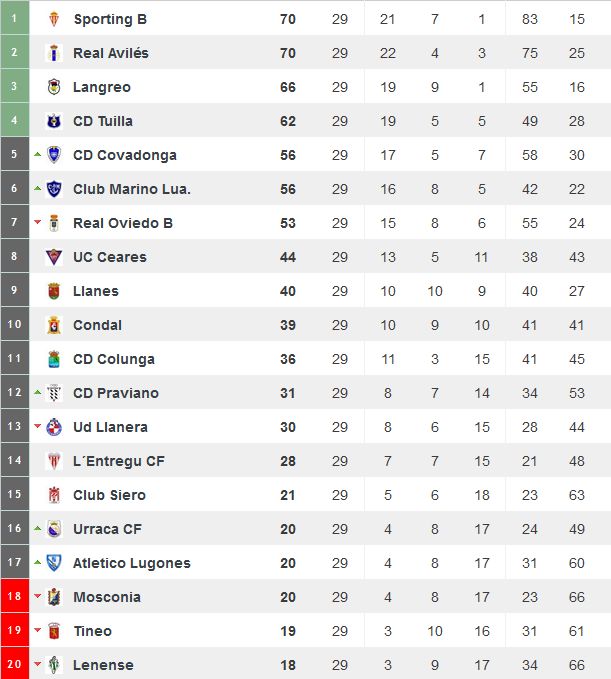Click the CD Colunga club badge

(54, 359)
